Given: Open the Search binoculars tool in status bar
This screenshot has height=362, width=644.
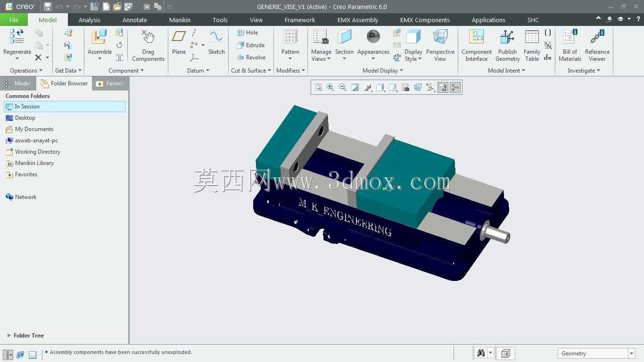Looking at the screenshot, I should tap(480, 353).
